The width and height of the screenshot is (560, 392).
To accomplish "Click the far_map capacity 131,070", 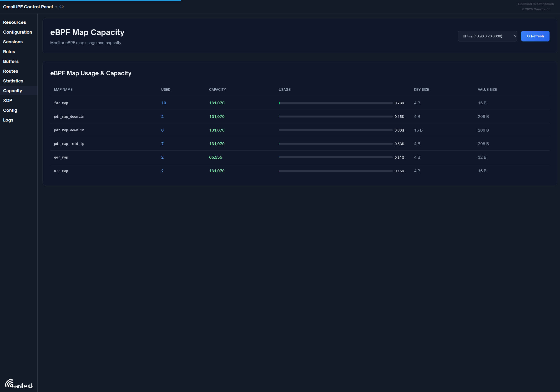I will point(217,103).
